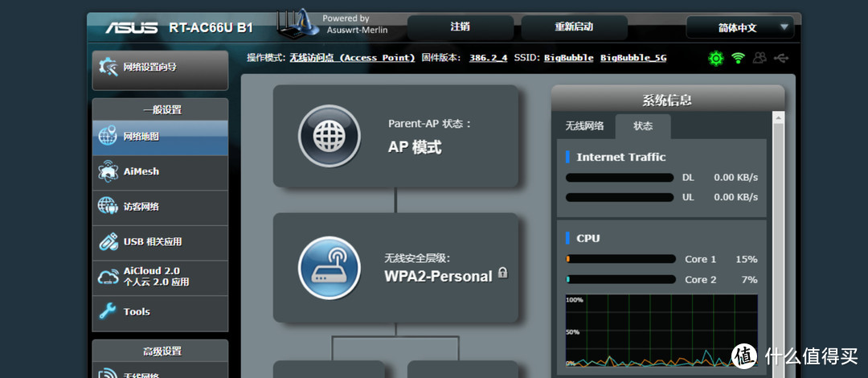The image size is (868, 378).
Task: Click the Core 2 CPU usage bar
Action: tap(620, 279)
